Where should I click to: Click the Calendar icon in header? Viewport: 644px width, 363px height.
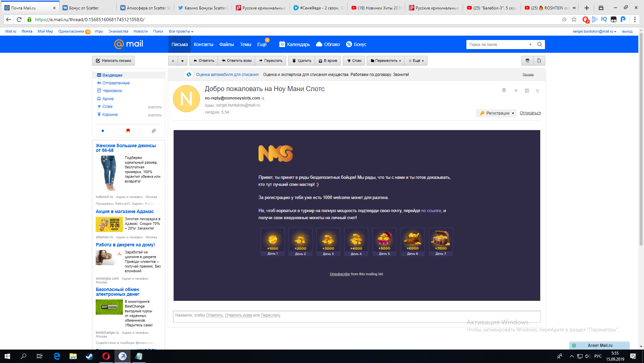[282, 44]
